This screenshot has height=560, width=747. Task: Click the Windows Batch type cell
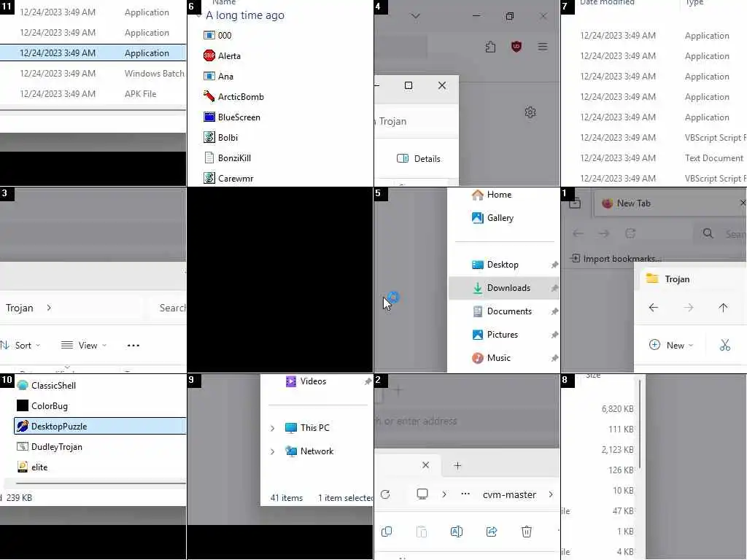point(155,74)
